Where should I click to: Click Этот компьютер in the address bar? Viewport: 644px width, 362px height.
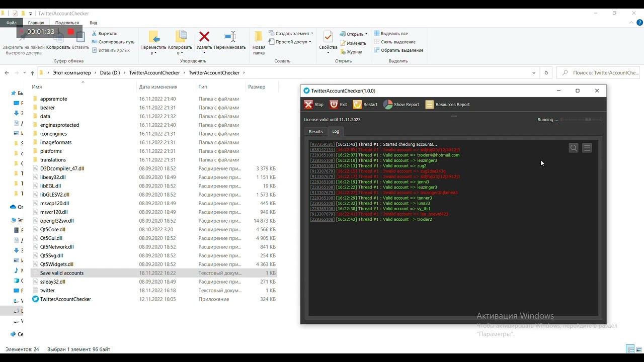tap(72, 73)
